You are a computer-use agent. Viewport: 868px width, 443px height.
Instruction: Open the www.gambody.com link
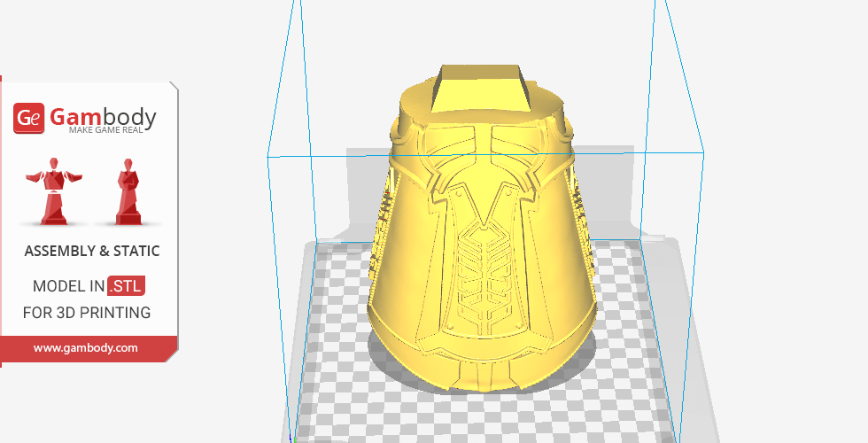86,348
